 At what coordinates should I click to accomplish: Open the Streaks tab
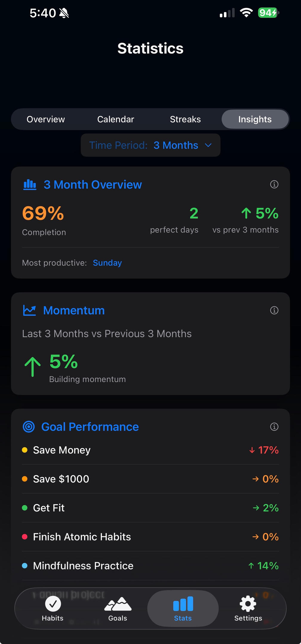coord(185,119)
